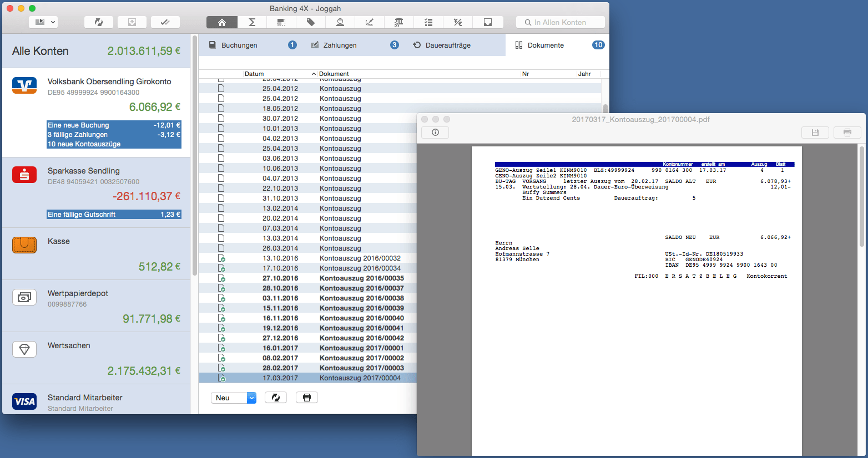
Task: Click PDF icon of 27.10.2016 row
Action: click(x=221, y=278)
